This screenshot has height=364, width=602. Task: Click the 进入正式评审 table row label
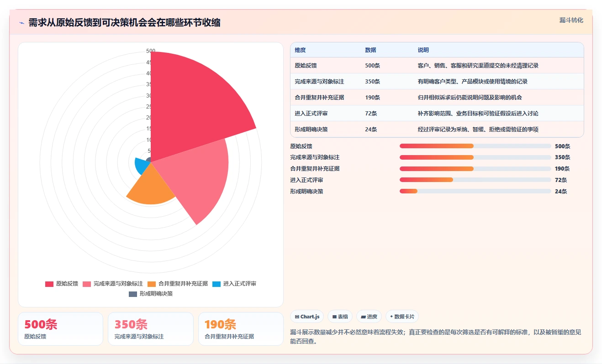[x=312, y=114]
